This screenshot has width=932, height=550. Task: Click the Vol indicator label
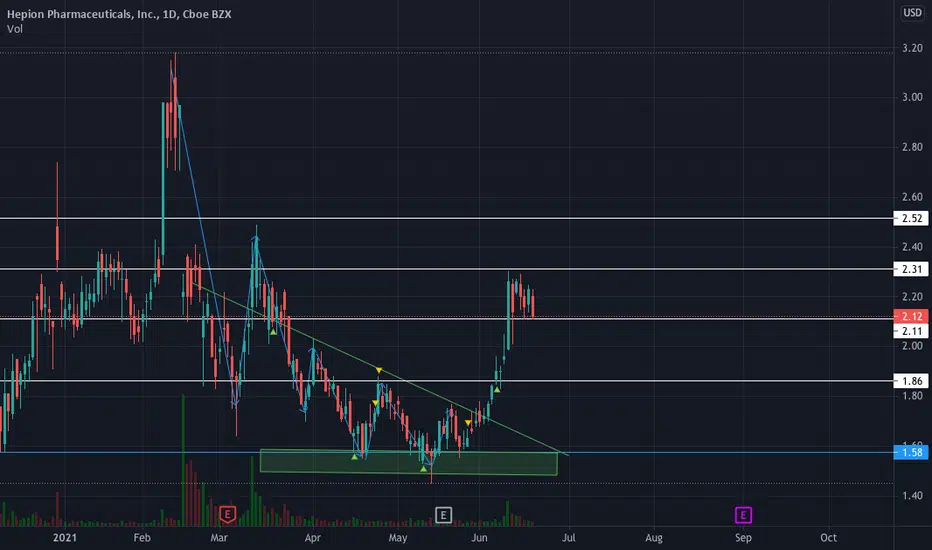(15, 29)
